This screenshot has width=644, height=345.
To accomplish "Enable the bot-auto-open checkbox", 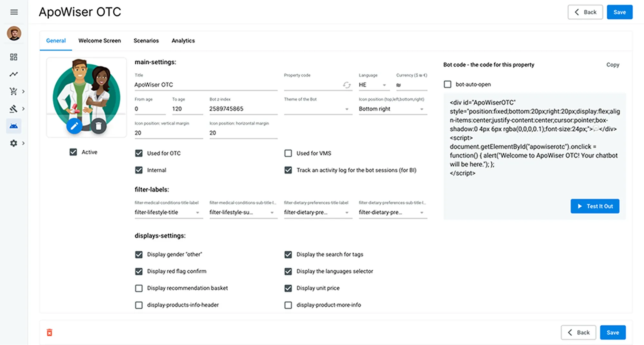I will [448, 84].
